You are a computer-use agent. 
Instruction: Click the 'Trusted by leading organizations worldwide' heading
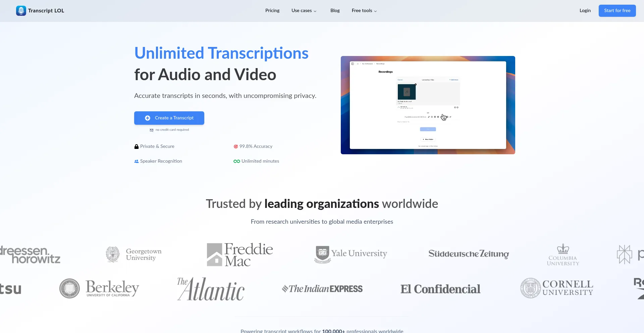point(322,204)
